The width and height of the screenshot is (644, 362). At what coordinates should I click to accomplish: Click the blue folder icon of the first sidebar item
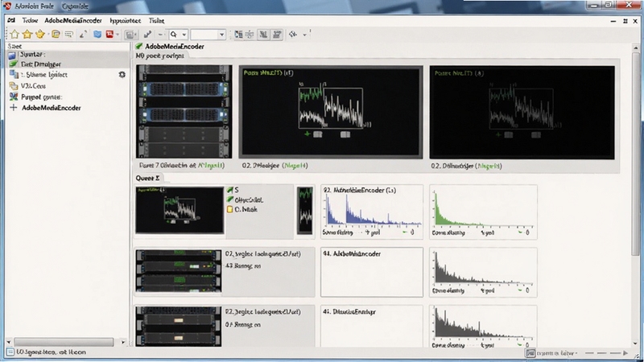tap(12, 55)
